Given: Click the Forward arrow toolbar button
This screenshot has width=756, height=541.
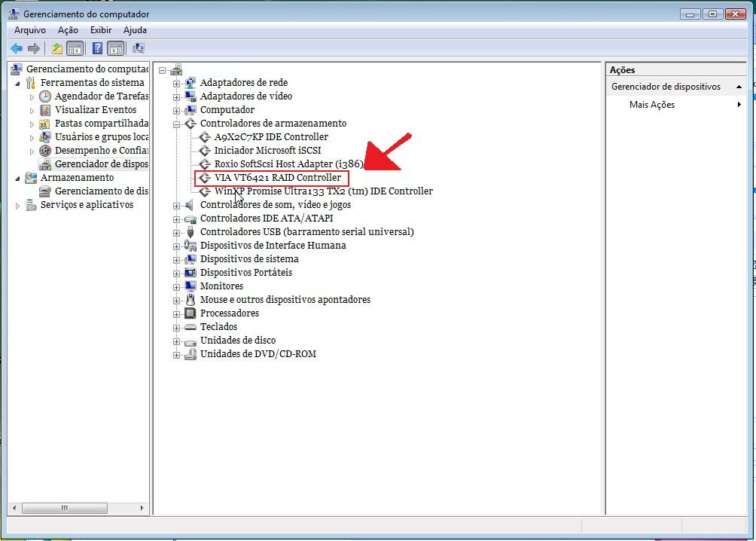Looking at the screenshot, I should point(34,48).
